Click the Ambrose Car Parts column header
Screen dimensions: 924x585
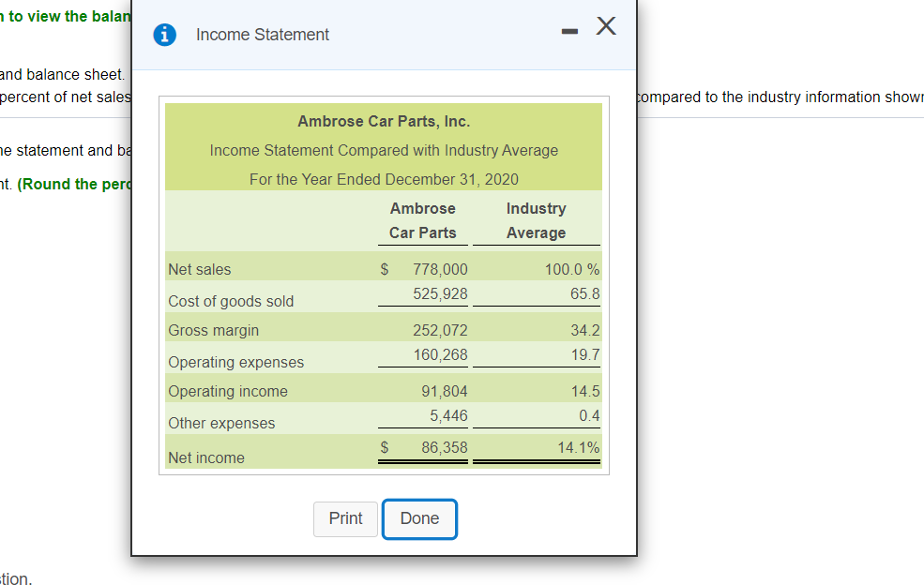[421, 220]
